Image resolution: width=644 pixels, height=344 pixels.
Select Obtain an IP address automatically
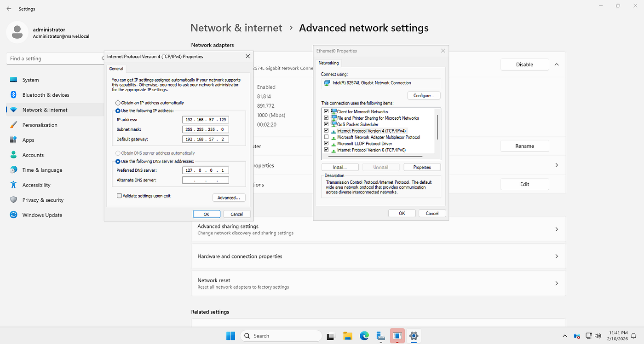pyautogui.click(x=118, y=103)
